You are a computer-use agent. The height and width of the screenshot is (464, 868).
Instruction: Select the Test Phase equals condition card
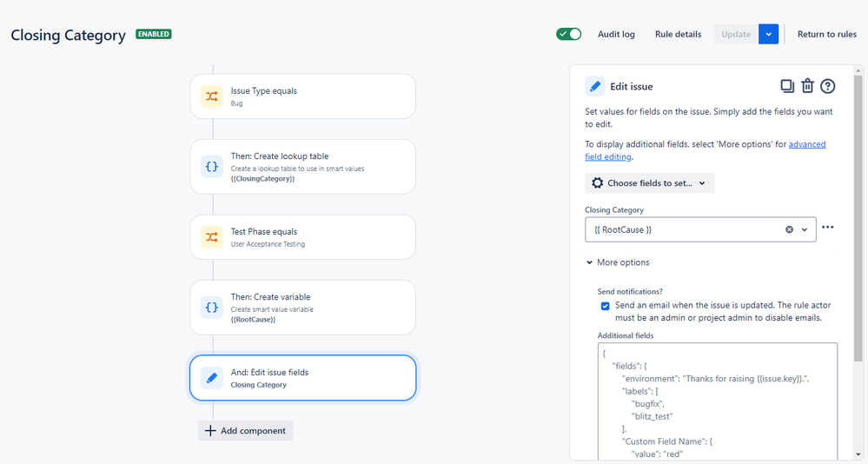(x=303, y=237)
